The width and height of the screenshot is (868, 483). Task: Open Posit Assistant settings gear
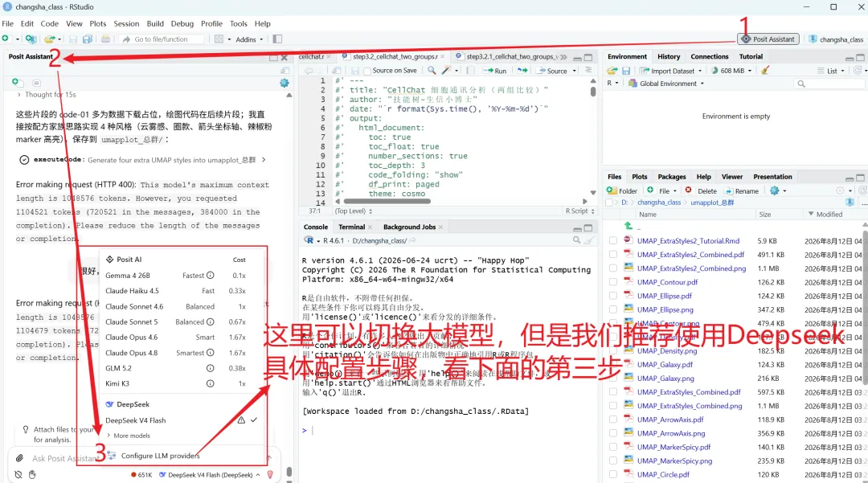click(284, 83)
